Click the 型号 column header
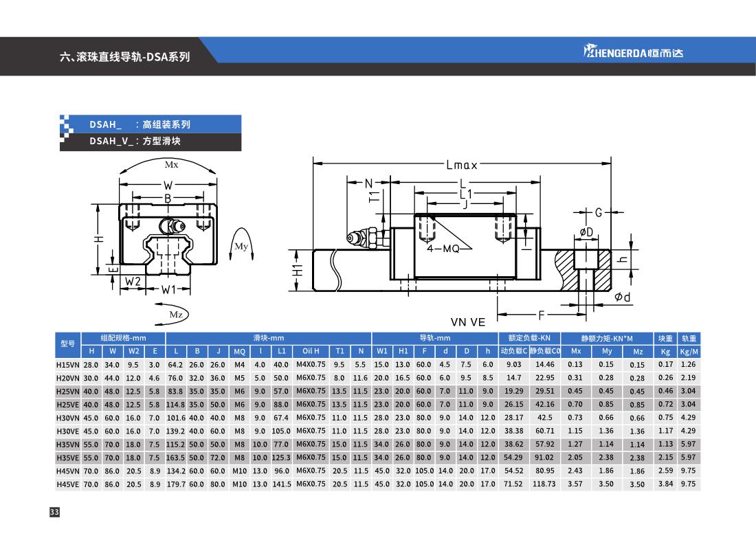Screen dimensions: 756x551 click(x=67, y=344)
